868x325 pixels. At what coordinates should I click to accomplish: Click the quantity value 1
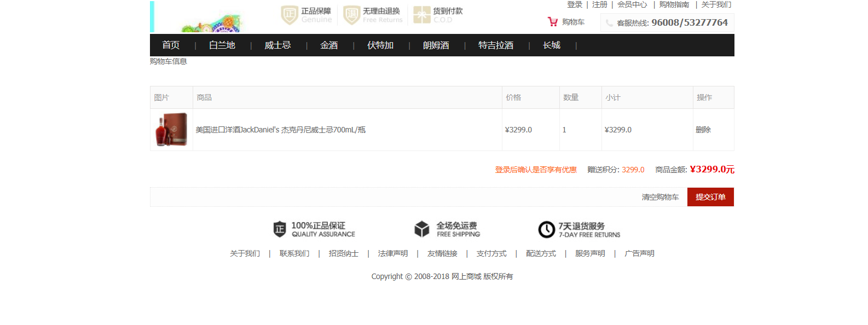(564, 130)
